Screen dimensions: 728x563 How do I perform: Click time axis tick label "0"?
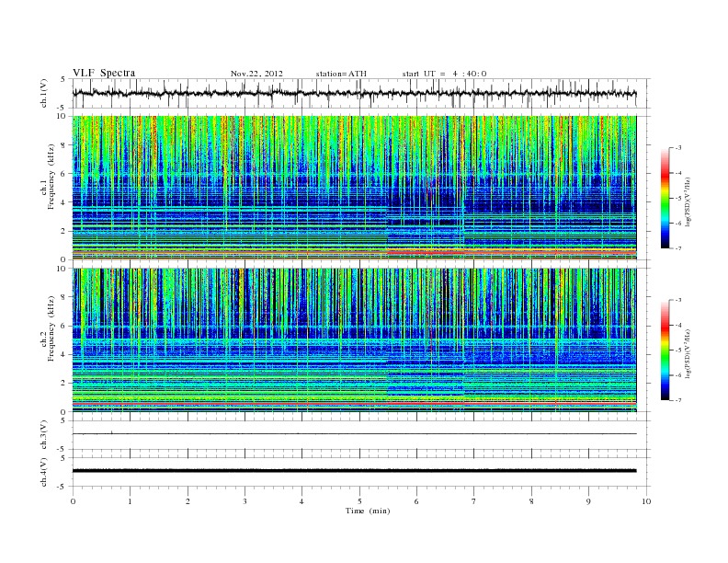tap(73, 501)
